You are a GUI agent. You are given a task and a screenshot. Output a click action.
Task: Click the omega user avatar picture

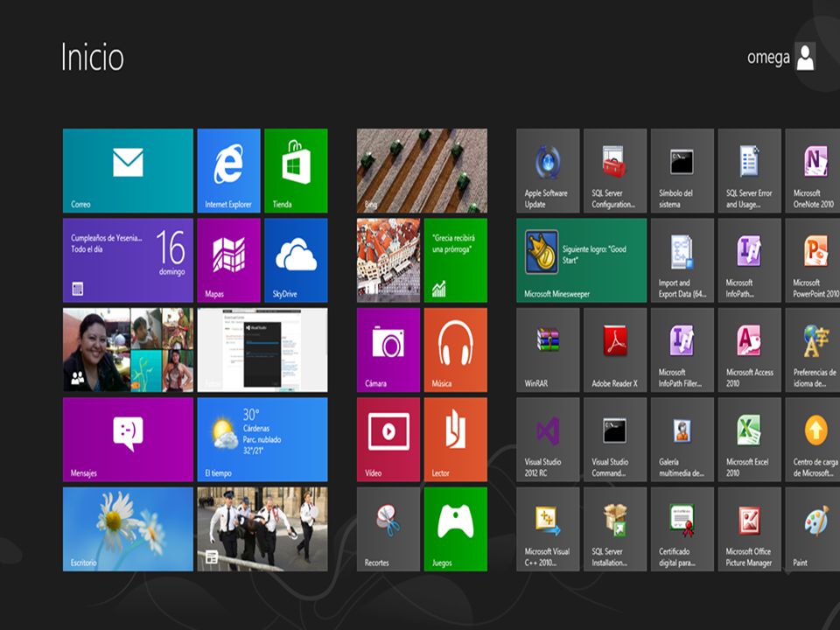[805, 57]
